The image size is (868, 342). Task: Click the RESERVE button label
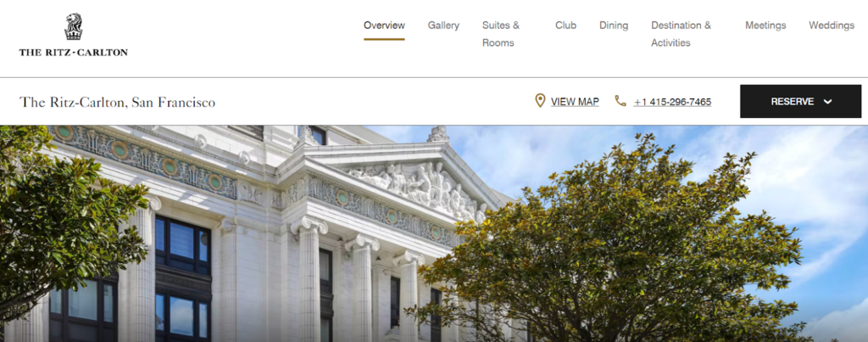click(793, 102)
